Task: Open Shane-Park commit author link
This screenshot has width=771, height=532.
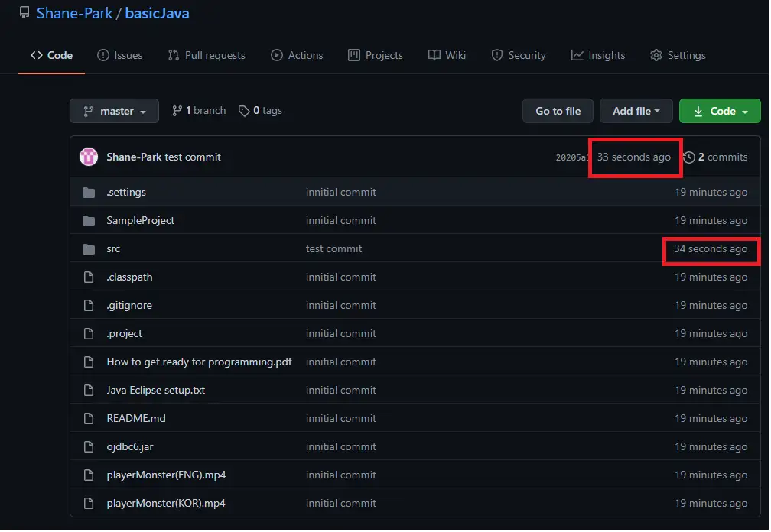Action: (134, 157)
